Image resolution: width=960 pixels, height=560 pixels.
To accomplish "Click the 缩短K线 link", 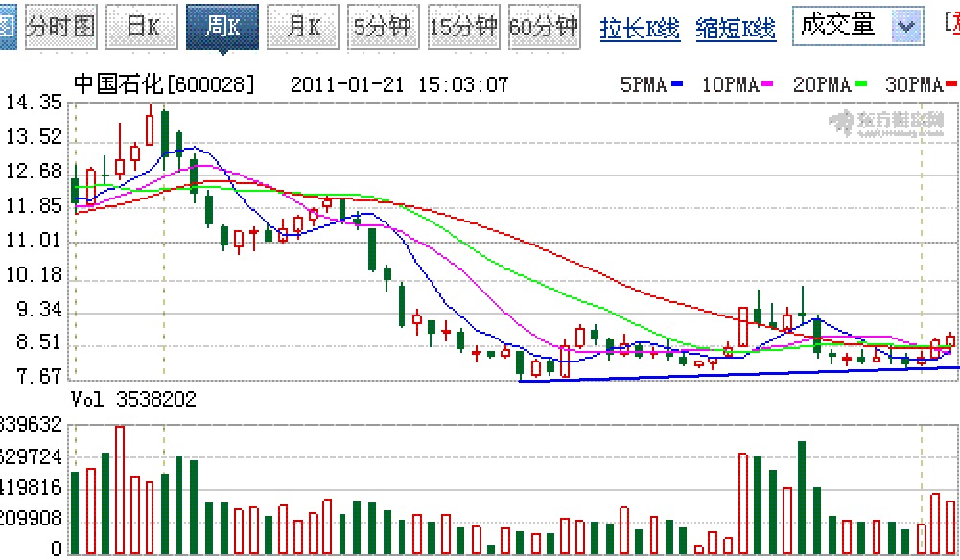I will coord(736,28).
